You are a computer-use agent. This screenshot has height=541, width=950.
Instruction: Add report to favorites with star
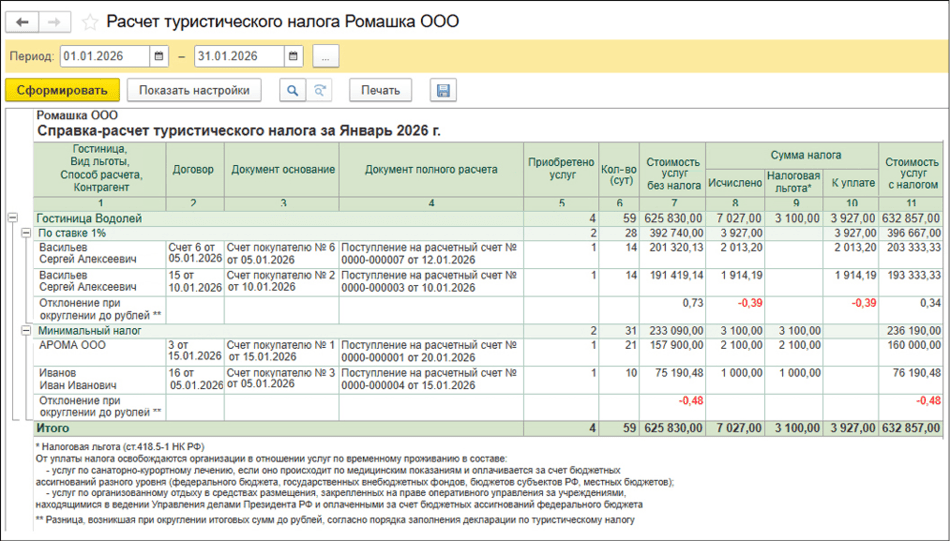point(90,22)
